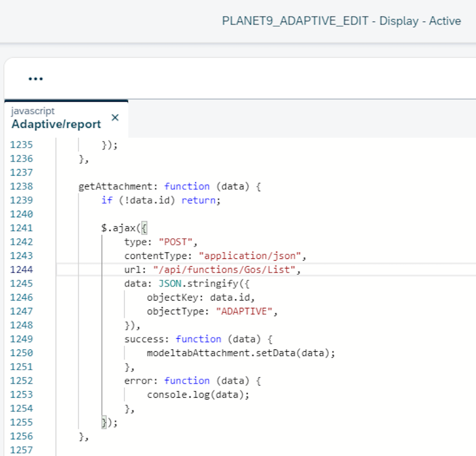This screenshot has height=456, width=476.
Task: Click line number 1244 in gutter
Action: pyautogui.click(x=21, y=270)
